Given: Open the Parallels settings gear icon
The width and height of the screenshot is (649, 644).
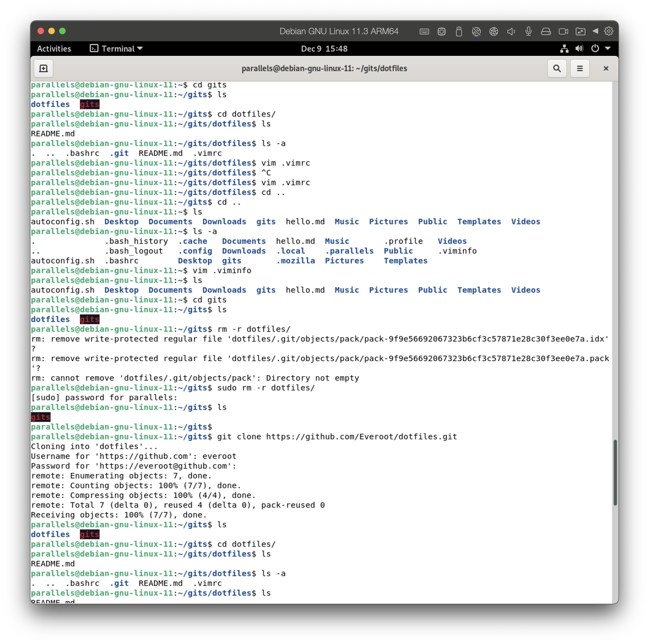Looking at the screenshot, I should point(609,31).
